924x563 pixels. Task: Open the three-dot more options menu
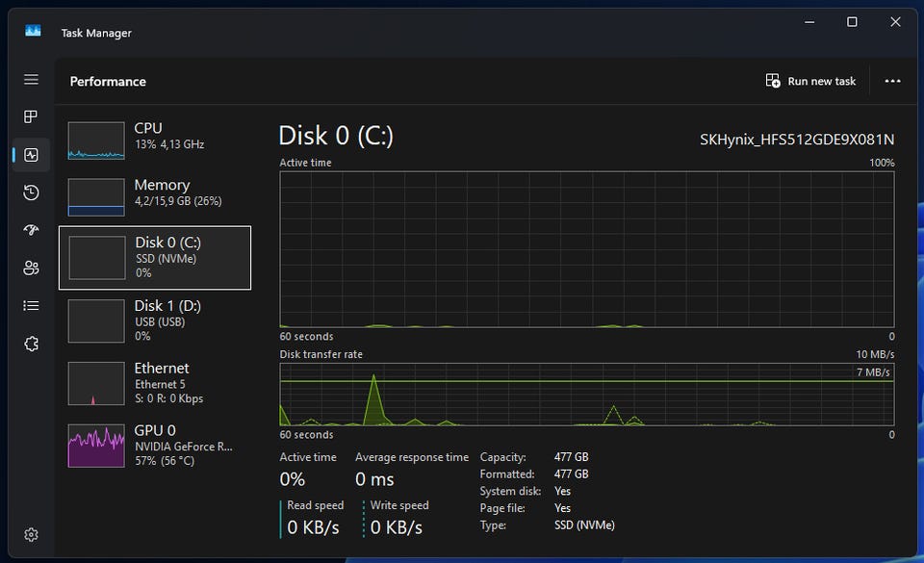(892, 81)
